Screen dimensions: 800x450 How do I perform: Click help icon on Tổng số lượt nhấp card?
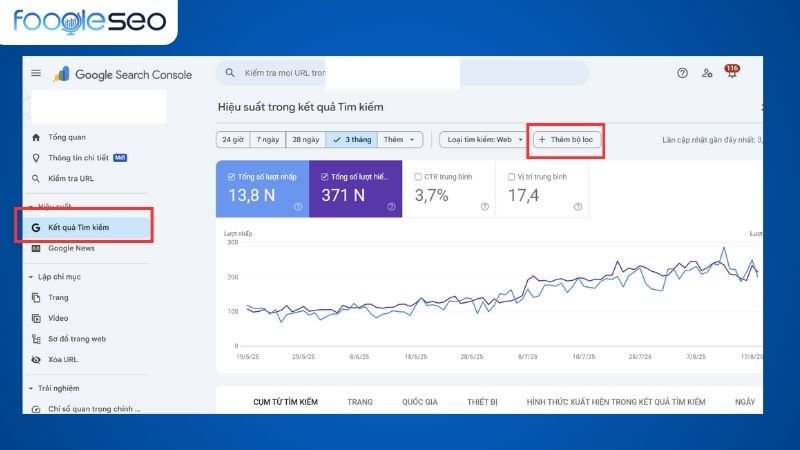pyautogui.click(x=298, y=207)
